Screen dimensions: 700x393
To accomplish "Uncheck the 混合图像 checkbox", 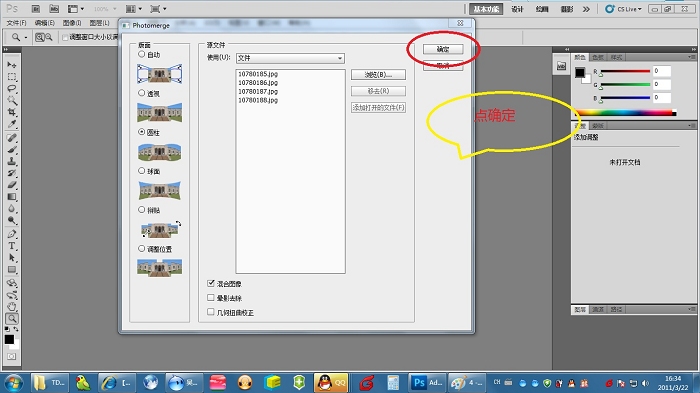I will [x=211, y=283].
